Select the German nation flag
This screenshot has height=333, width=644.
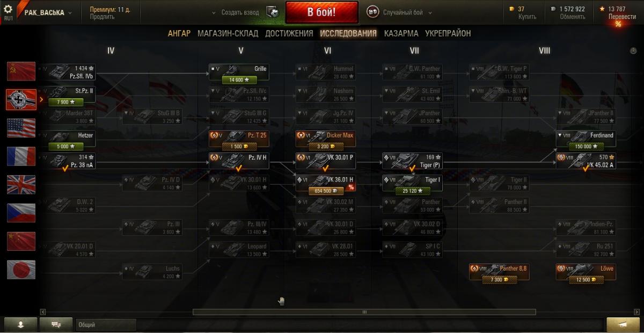click(21, 99)
